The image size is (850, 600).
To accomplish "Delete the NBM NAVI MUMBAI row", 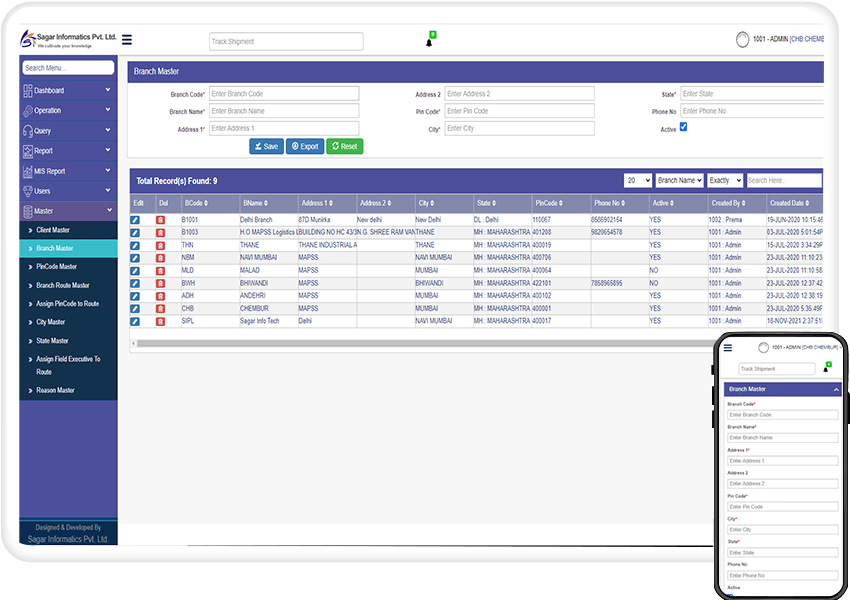I will tap(160, 258).
